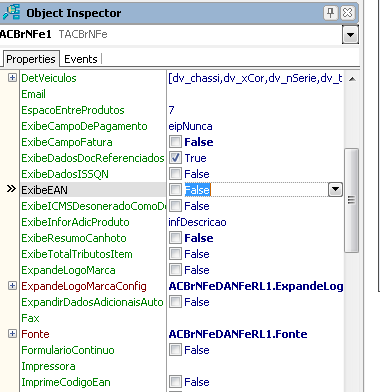Select the EspacoEntreProdutos property
380x392 pixels.
73,110
